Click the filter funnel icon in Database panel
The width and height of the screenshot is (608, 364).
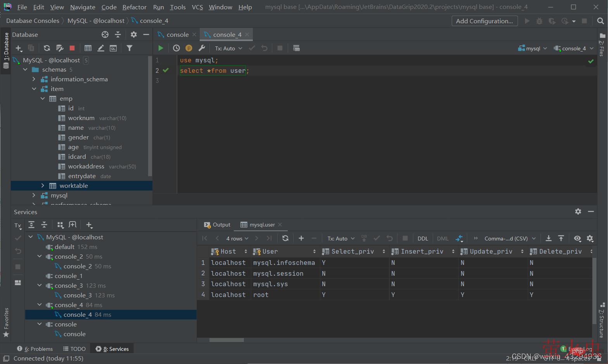click(x=130, y=48)
